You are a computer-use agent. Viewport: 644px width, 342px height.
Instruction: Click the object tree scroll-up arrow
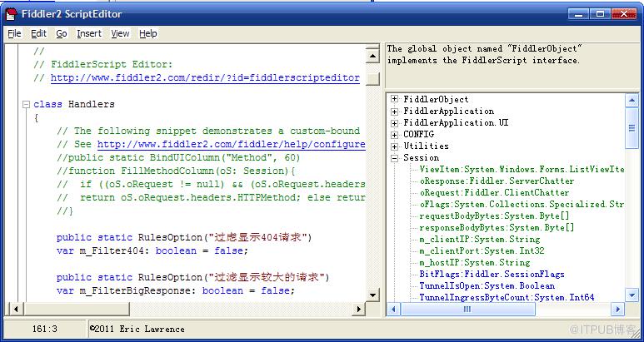(632, 100)
